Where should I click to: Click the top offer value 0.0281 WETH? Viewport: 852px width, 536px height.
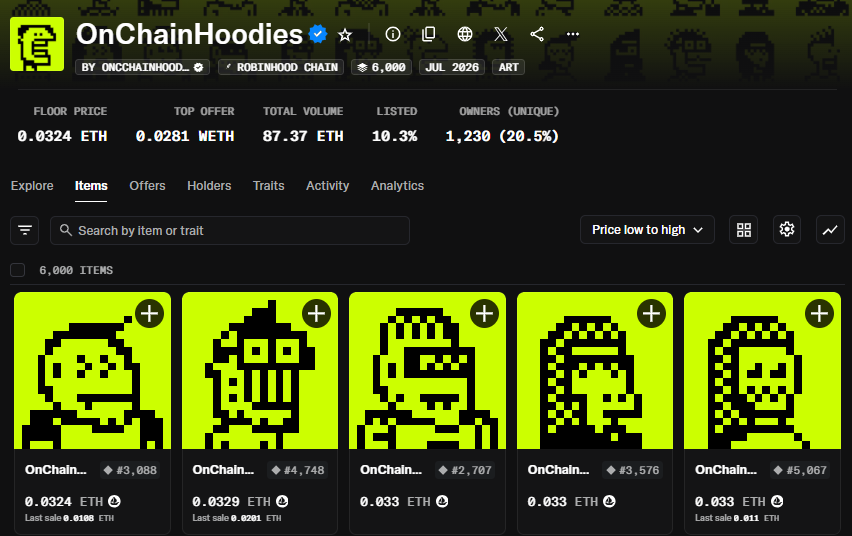[x=185, y=136]
